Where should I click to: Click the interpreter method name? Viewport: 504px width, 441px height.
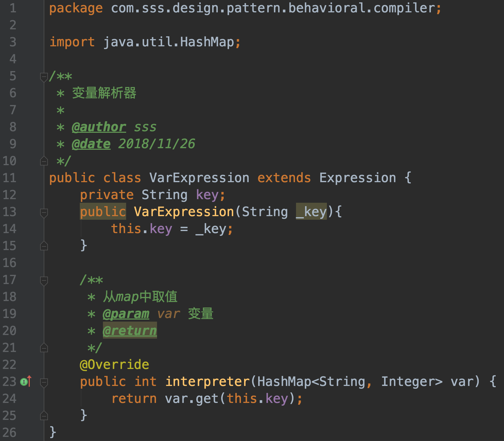207,382
